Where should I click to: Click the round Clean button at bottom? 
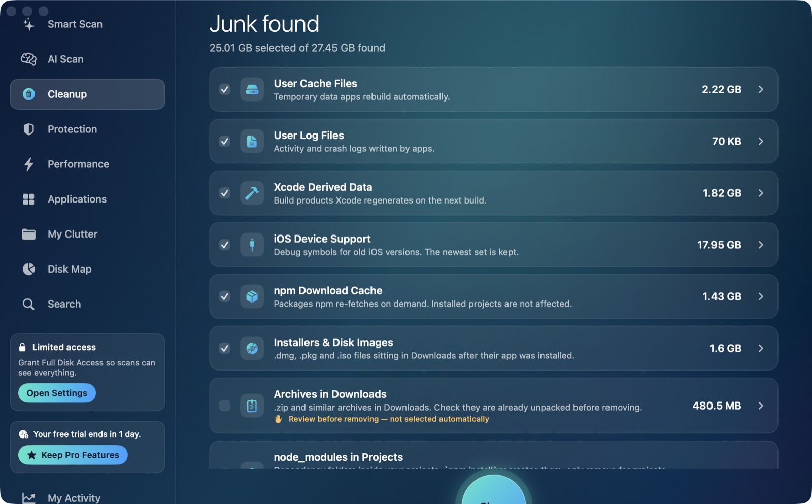(x=493, y=490)
